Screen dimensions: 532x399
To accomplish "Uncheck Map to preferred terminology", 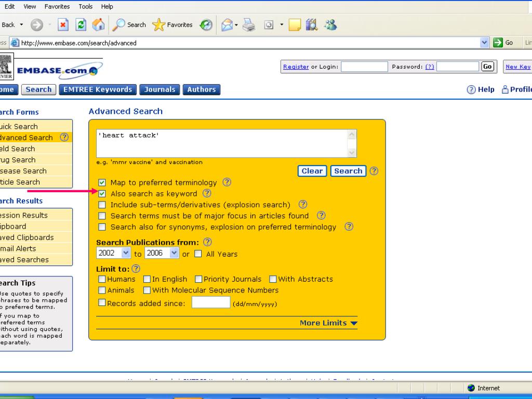I will tap(102, 182).
